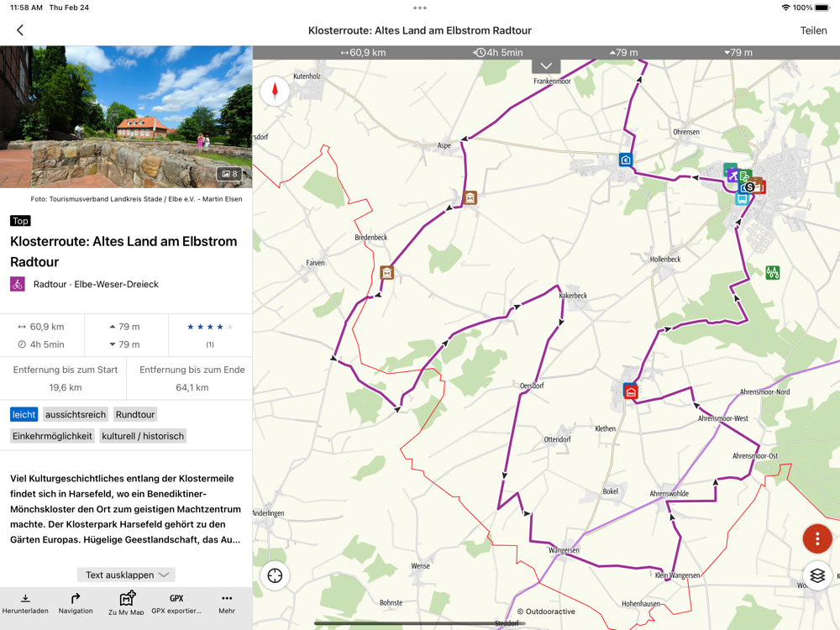Open the blue bank marker west of Ohrensen
Screen dimensions: 840x630
tap(625, 160)
